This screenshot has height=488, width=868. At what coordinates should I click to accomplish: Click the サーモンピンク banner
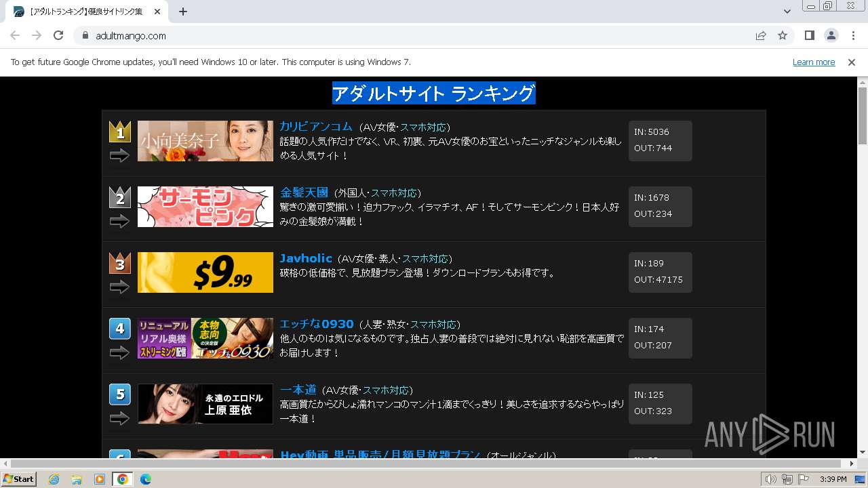(x=205, y=207)
